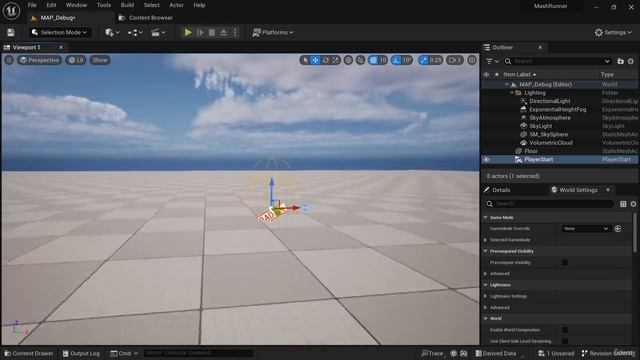This screenshot has height=360, width=640.
Task: Enable Precompute Visibility checkbox
Action: 564,262
